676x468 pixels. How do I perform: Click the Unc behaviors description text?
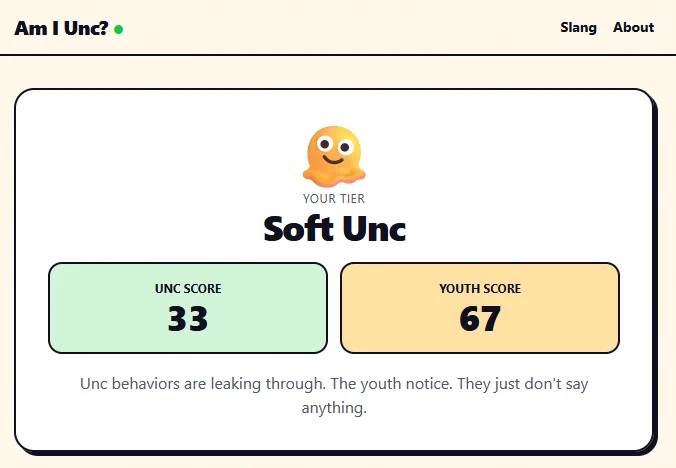click(334, 395)
